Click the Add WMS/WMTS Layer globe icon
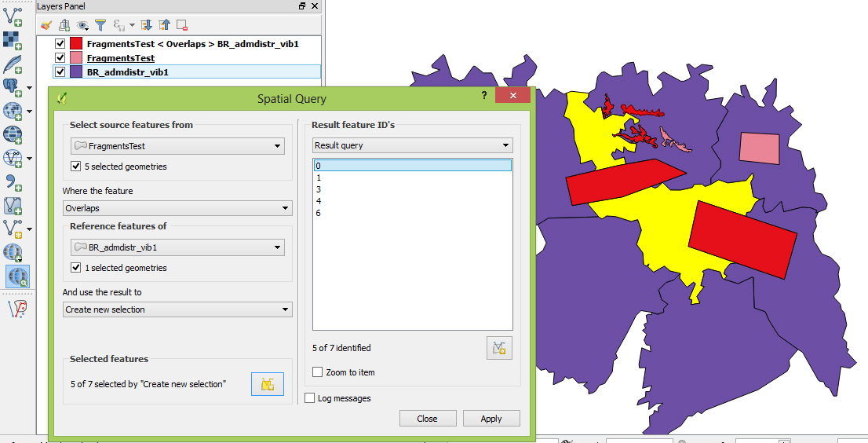The height and width of the screenshot is (443, 868). [x=13, y=111]
